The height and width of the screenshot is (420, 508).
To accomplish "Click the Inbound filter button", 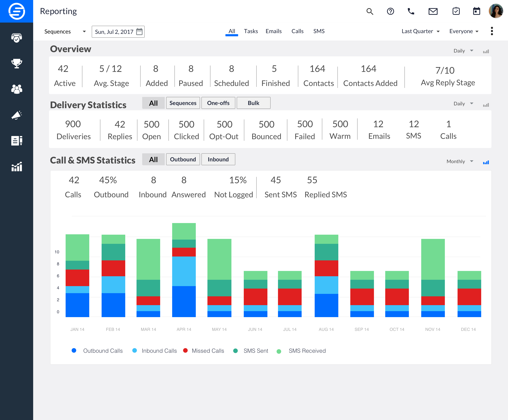I will 218,159.
